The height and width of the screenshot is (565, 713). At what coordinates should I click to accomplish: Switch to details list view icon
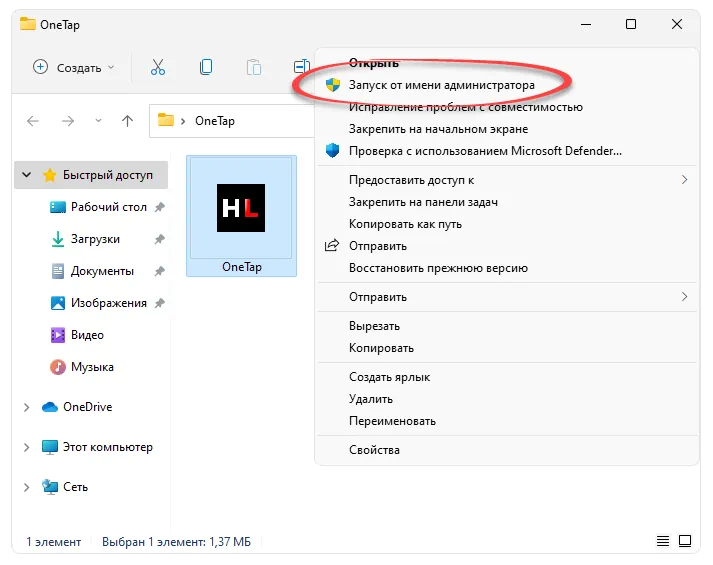(663, 541)
